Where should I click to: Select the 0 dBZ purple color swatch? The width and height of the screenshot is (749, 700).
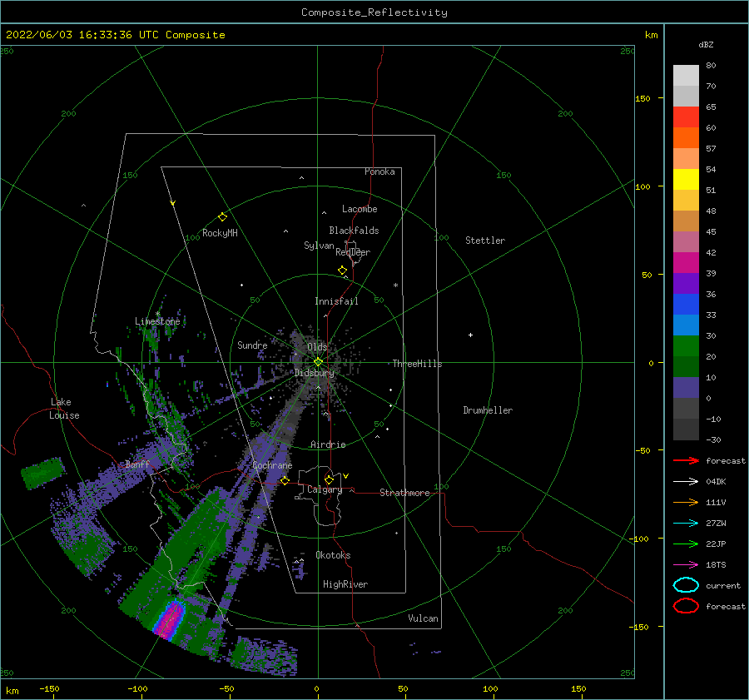click(686, 388)
